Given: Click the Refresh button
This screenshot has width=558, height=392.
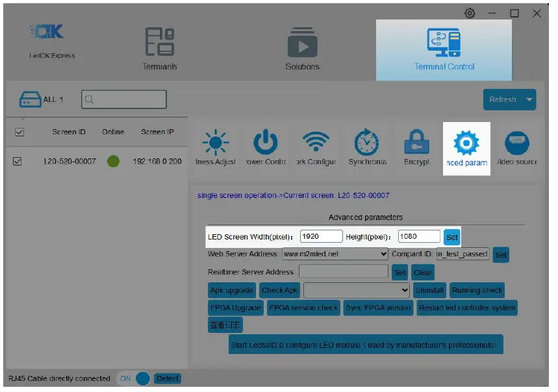Looking at the screenshot, I should (x=503, y=99).
